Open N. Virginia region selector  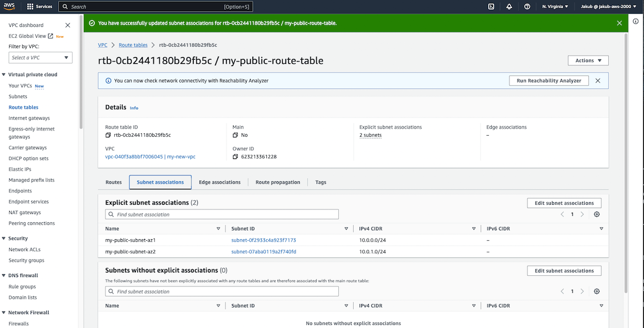[x=555, y=6]
